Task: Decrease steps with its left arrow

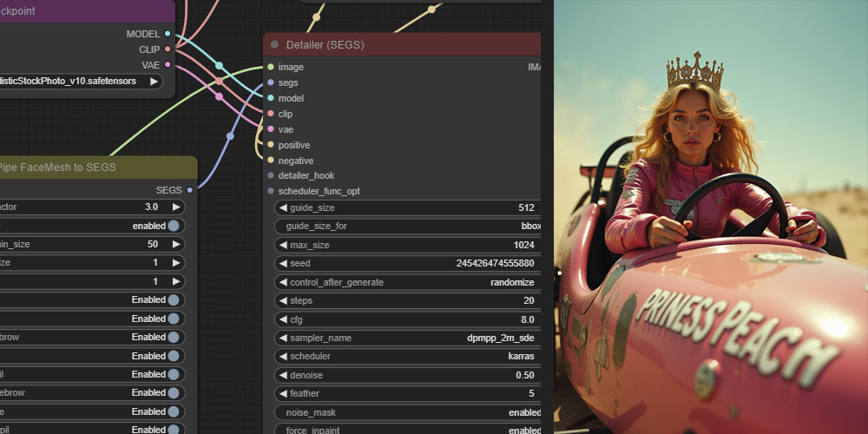Action: click(283, 300)
